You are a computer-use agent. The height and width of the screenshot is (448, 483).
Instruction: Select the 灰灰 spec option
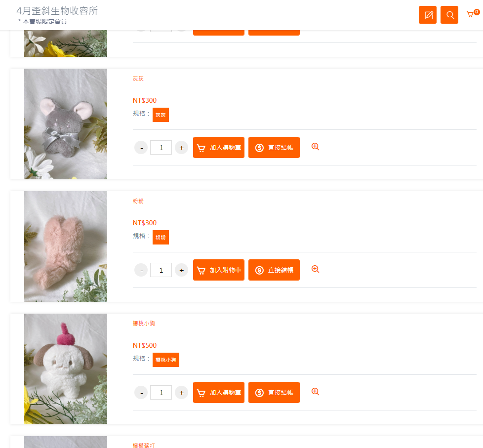click(161, 115)
